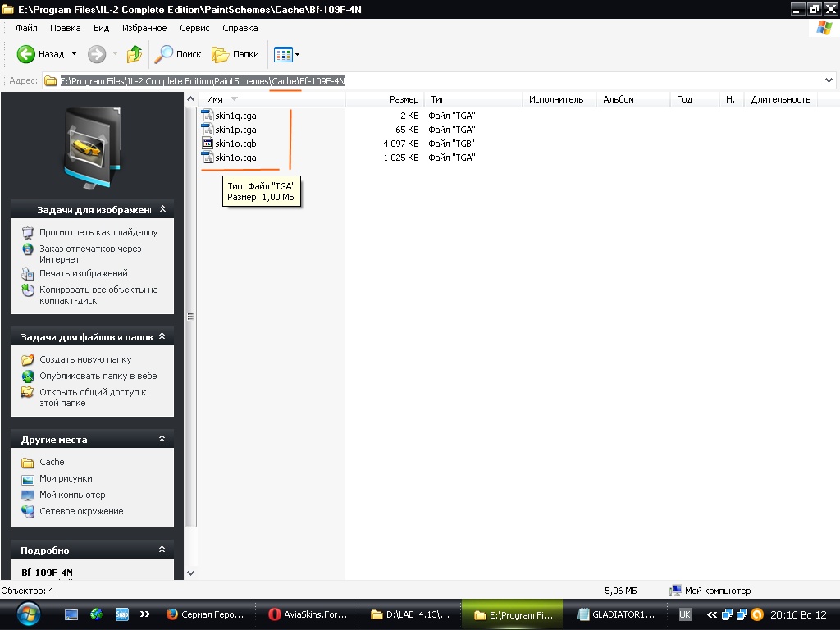This screenshot has width=840, height=630.
Task: Open the Windows Start orb
Action: click(x=29, y=614)
